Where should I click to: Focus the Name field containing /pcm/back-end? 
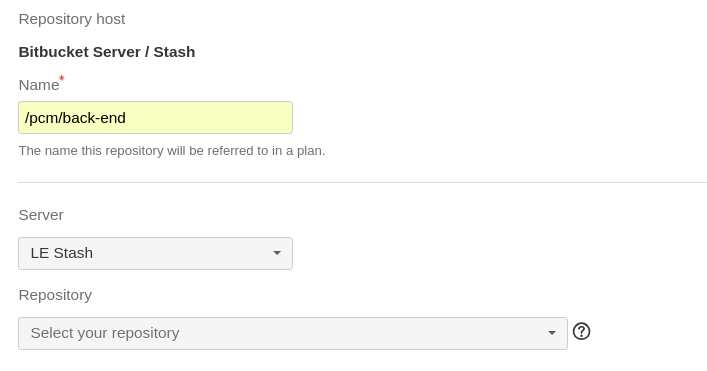click(x=156, y=118)
